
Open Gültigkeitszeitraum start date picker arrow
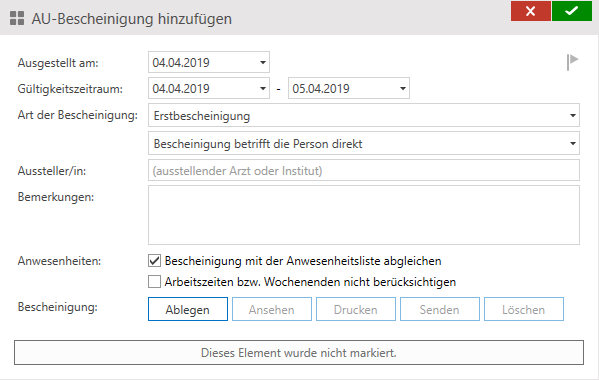pyautogui.click(x=263, y=89)
